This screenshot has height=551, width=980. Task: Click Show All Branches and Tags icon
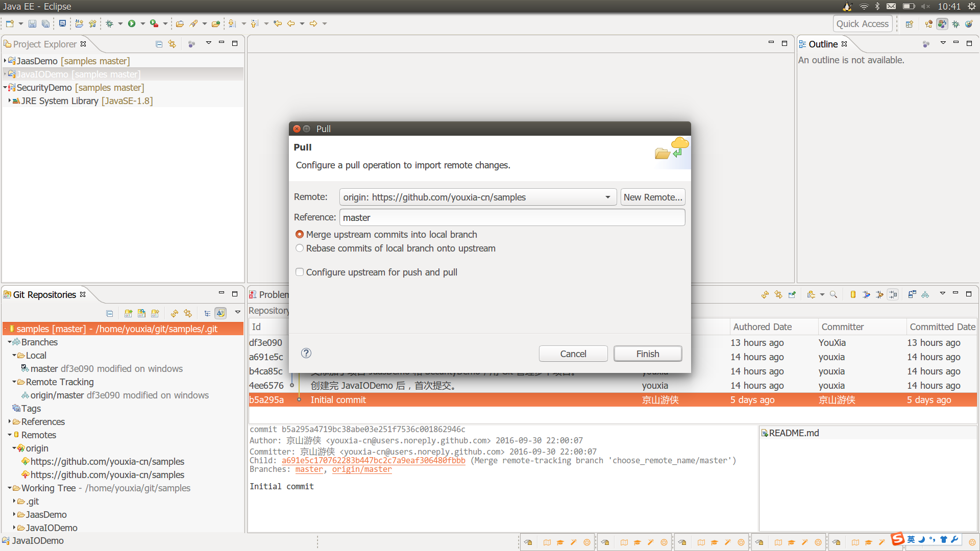coord(925,294)
